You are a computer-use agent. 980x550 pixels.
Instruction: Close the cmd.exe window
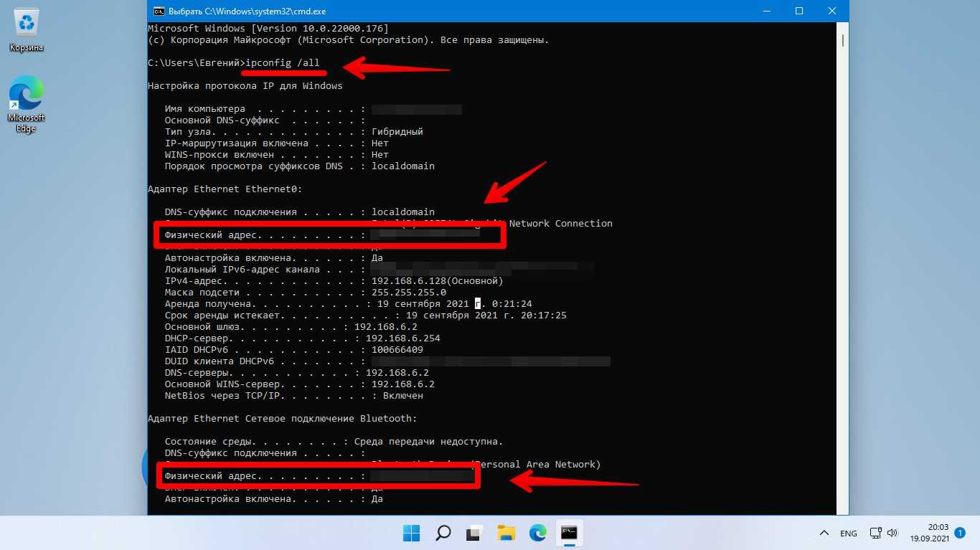pyautogui.click(x=832, y=11)
